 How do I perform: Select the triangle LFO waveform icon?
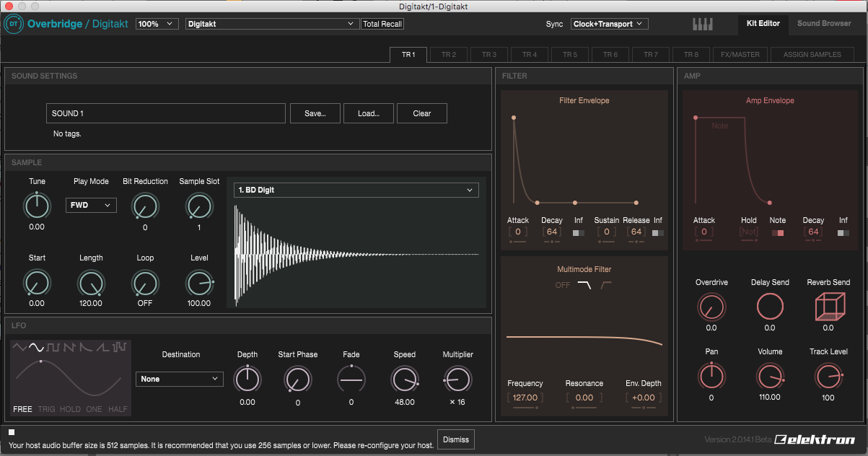click(19, 347)
